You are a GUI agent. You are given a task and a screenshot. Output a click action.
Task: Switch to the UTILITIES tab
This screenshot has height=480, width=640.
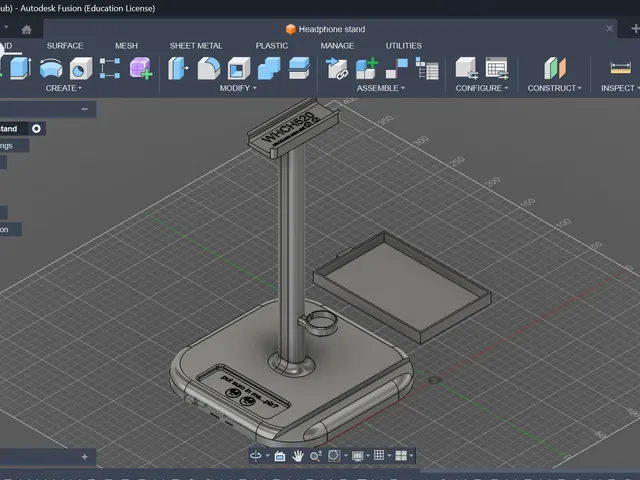pos(404,46)
